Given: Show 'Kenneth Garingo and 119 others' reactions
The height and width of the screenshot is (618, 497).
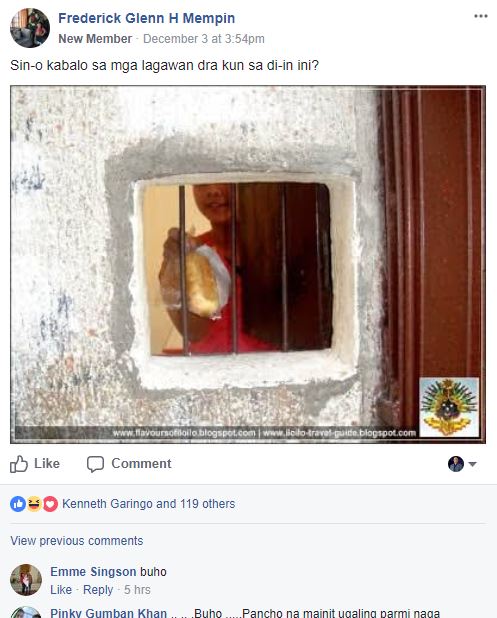Looking at the screenshot, I should click(x=149, y=504).
